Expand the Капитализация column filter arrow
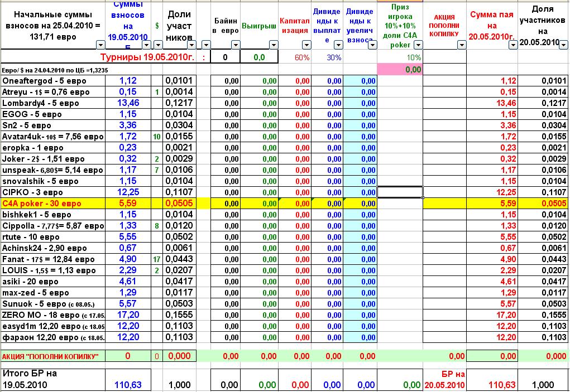Screen dimensions: 570x392 [x=306, y=45]
